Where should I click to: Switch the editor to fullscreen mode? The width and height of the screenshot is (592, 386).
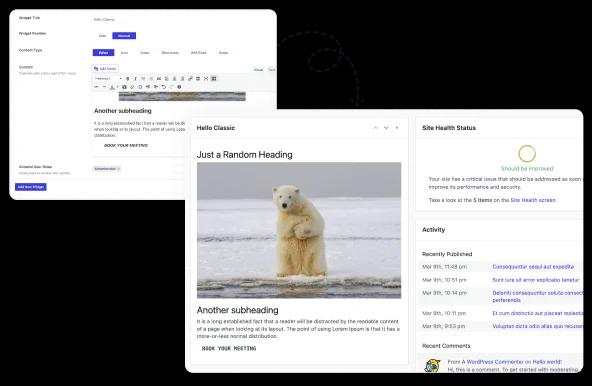[x=206, y=79]
